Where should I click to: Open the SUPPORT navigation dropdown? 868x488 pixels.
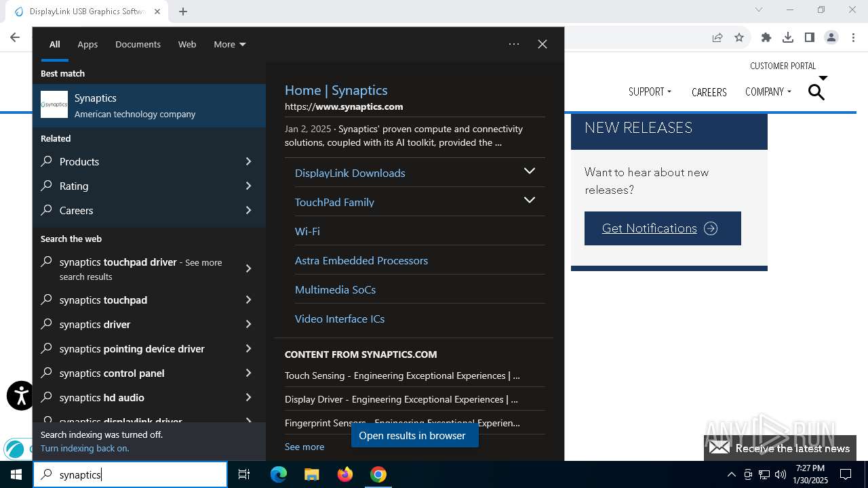pos(650,91)
